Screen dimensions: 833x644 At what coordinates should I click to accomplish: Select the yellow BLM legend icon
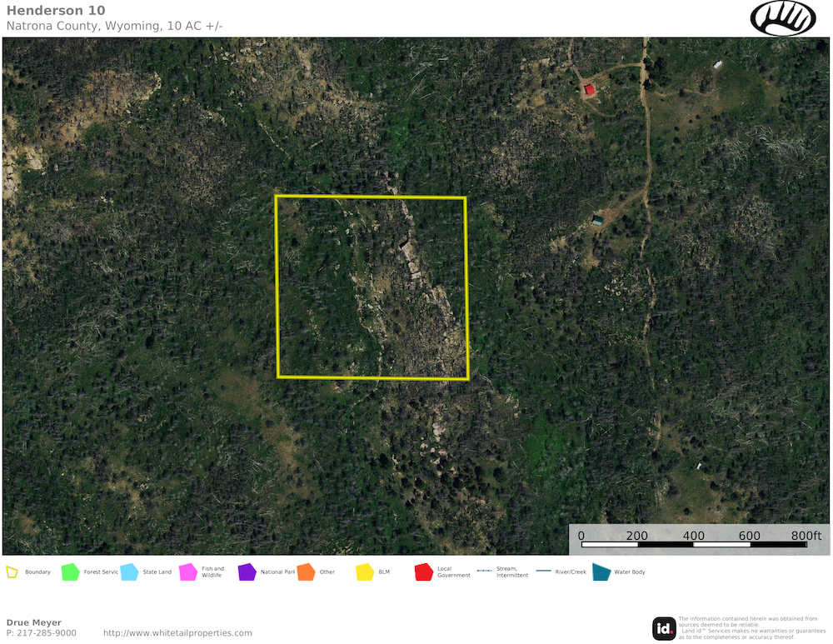click(x=365, y=572)
